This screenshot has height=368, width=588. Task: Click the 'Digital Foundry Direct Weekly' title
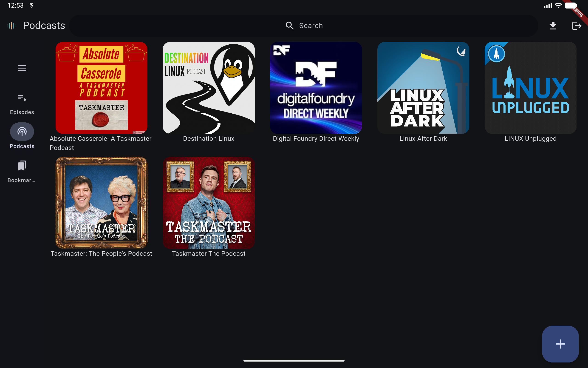(x=316, y=138)
